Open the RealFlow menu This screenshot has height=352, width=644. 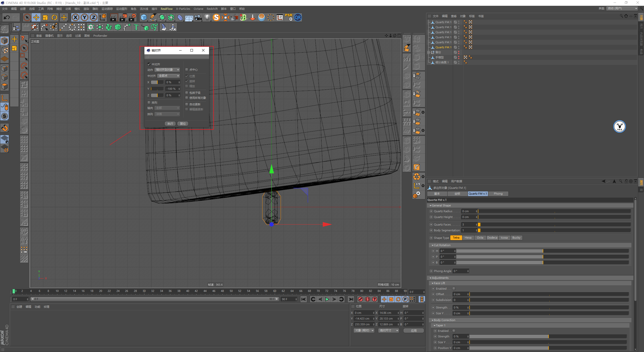point(167,9)
